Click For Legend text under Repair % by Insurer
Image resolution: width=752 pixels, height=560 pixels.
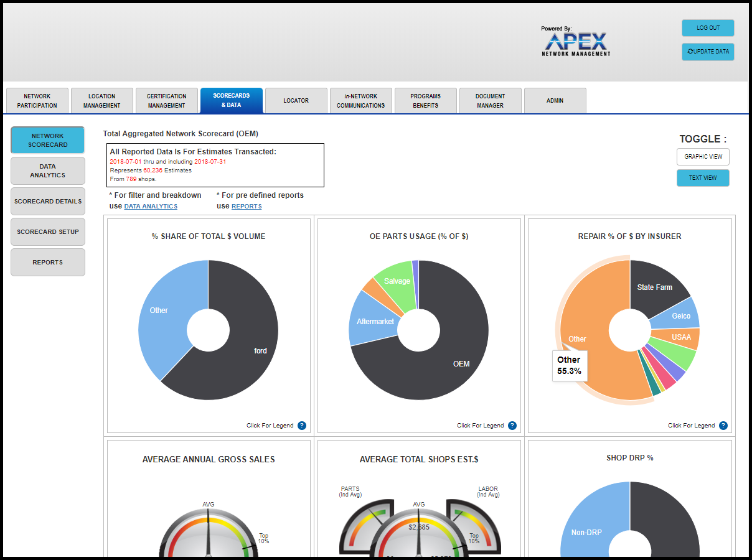pyautogui.click(x=691, y=426)
